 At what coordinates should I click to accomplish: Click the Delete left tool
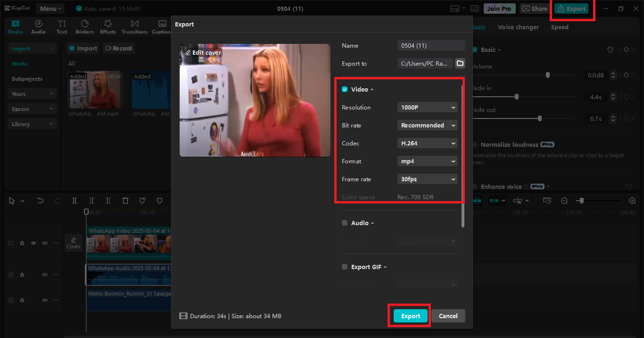coord(91,201)
